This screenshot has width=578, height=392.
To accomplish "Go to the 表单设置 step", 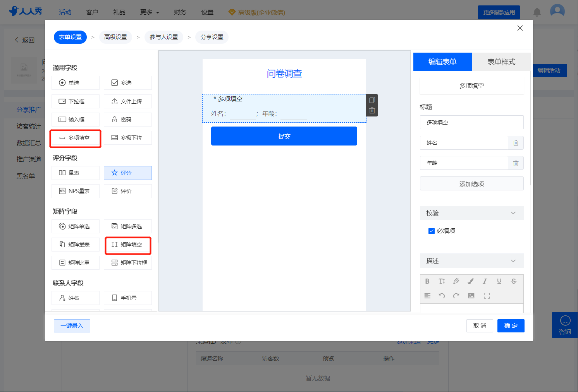I will coord(70,37).
